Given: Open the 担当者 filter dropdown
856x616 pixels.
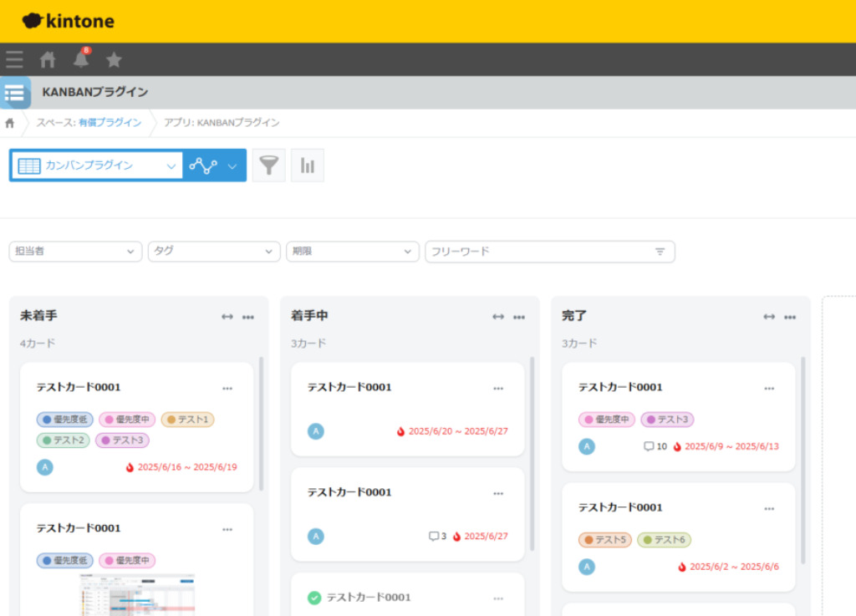Looking at the screenshot, I should (x=75, y=252).
